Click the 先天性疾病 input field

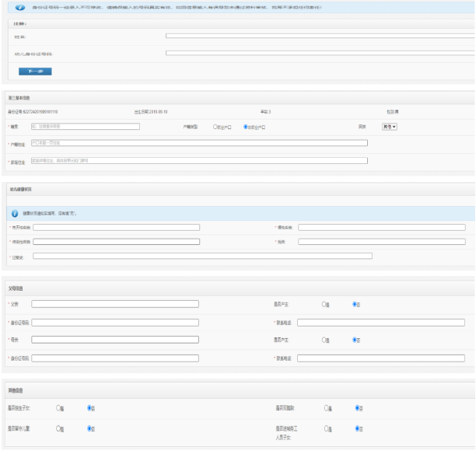pyautogui.click(x=116, y=227)
